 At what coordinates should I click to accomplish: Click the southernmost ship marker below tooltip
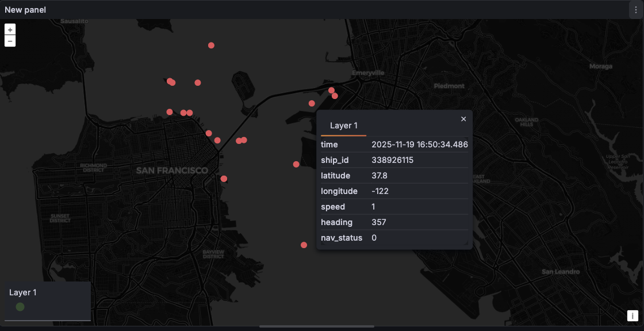[304, 245]
